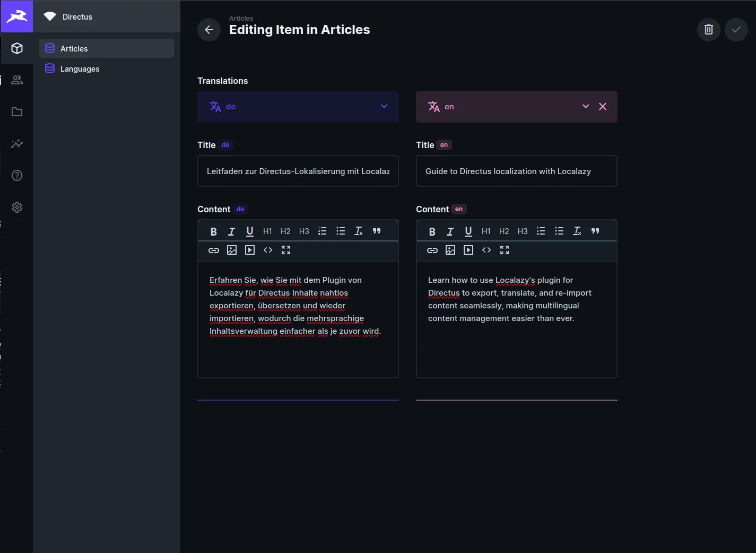Click into English content text area
This screenshot has height=553, width=756.
pyautogui.click(x=517, y=319)
